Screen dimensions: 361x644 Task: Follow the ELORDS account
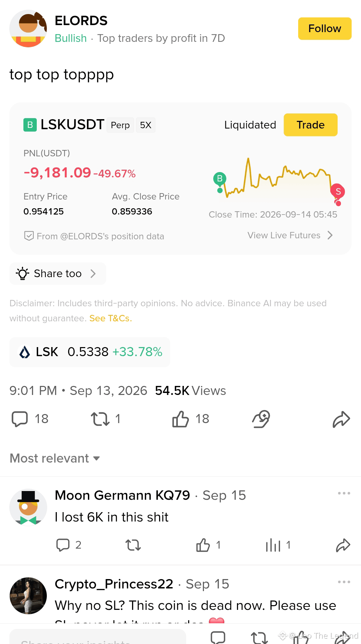pos(325,28)
